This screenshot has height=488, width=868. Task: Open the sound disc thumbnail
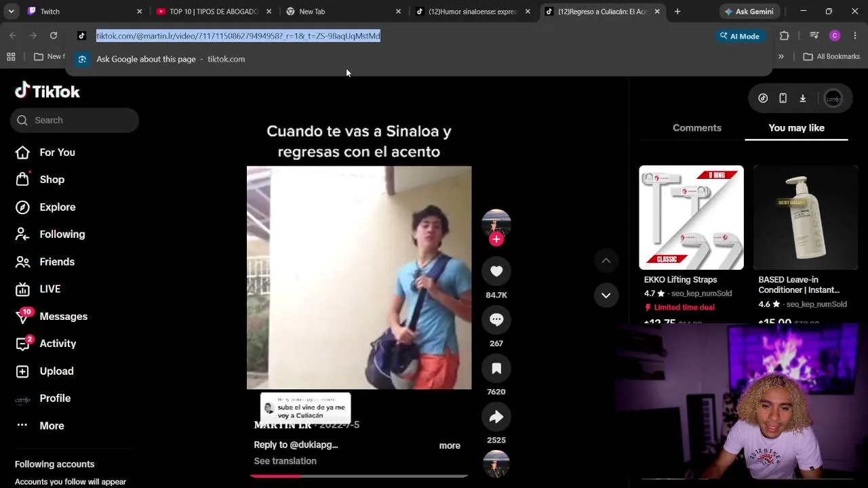[496, 464]
